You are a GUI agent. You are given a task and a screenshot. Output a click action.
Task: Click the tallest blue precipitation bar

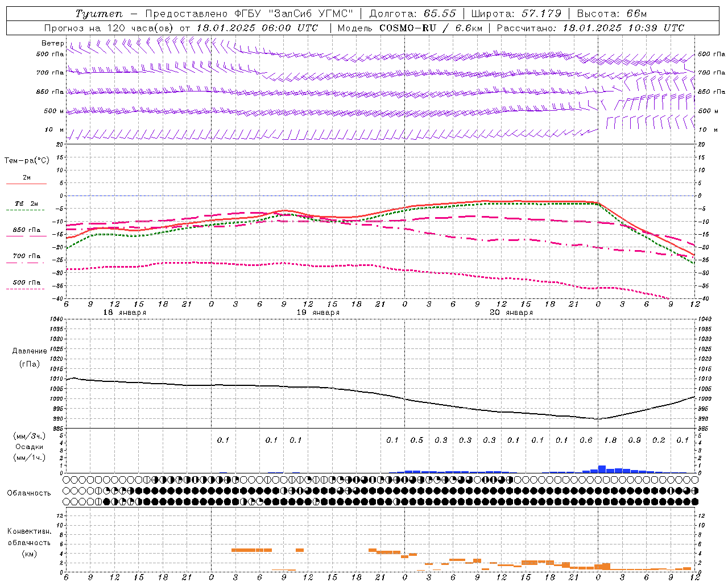(602, 469)
